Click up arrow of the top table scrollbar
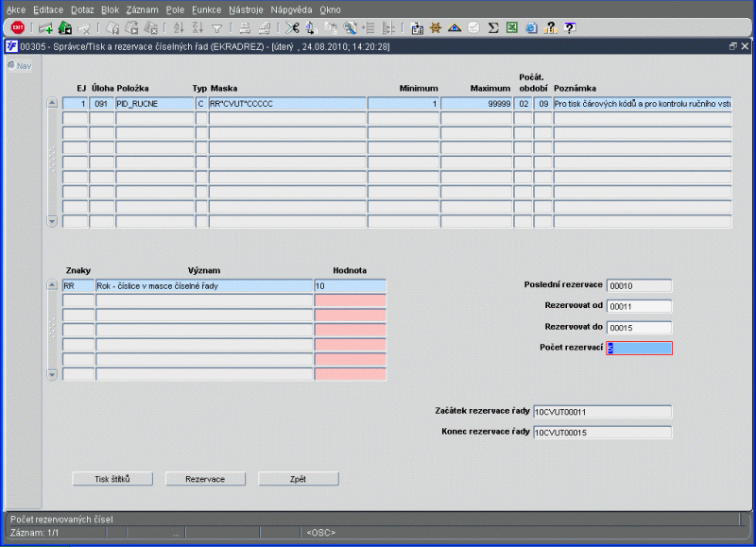Screen dimensions: 756x547 click(x=52, y=103)
